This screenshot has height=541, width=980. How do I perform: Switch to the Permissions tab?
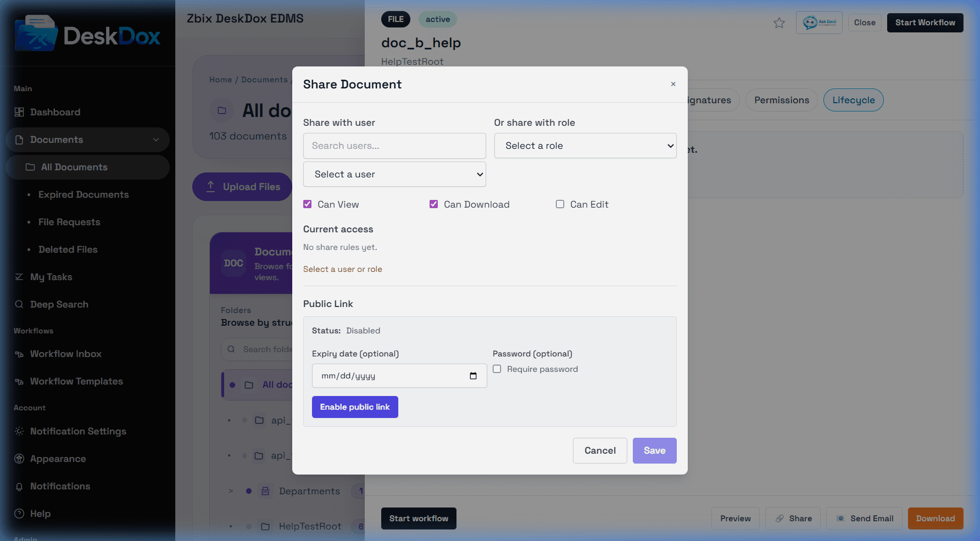(x=782, y=100)
